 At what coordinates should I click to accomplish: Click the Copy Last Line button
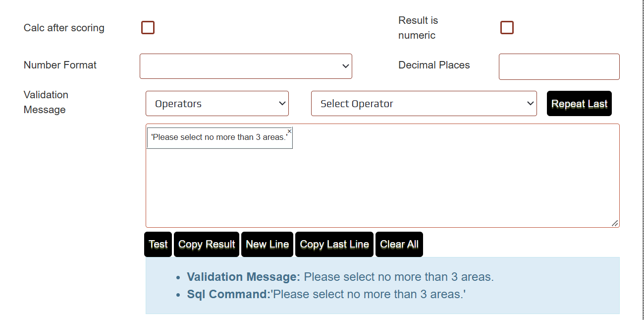(334, 244)
